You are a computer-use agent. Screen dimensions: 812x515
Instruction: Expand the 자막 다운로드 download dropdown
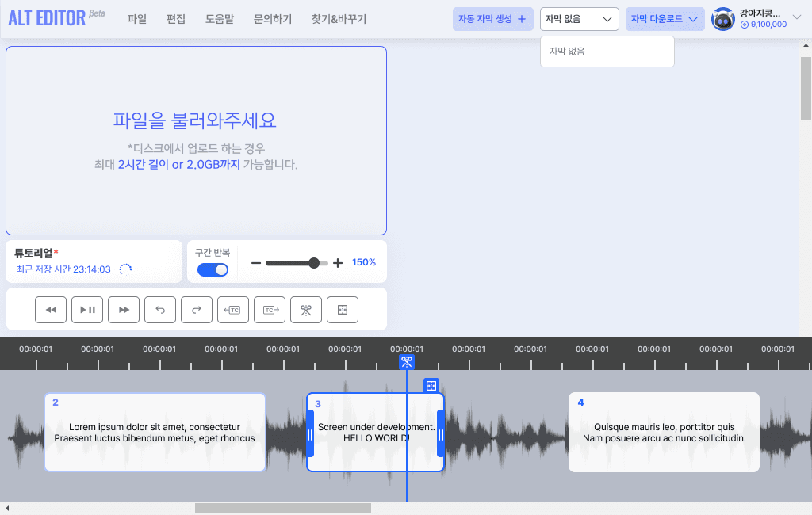pos(665,18)
